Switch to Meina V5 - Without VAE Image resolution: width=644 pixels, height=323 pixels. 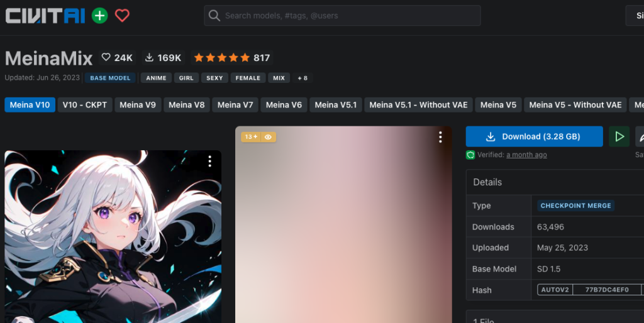coord(575,105)
